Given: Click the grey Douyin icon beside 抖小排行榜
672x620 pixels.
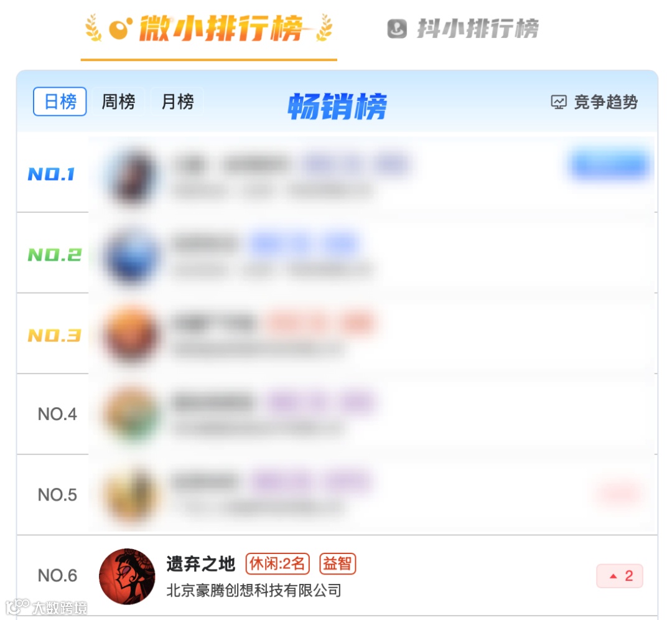Looking at the screenshot, I should 397,29.
